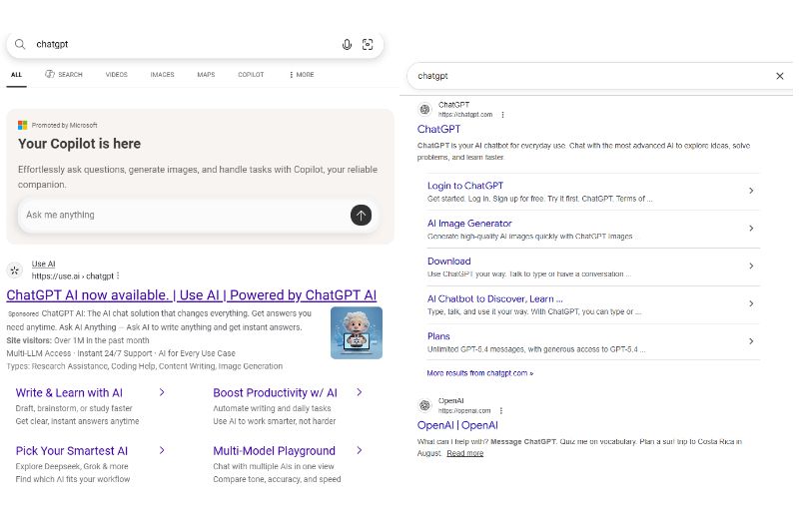Viewport: 799px width, 532px height.
Task: Switch to the ALL results tab
Action: point(16,75)
